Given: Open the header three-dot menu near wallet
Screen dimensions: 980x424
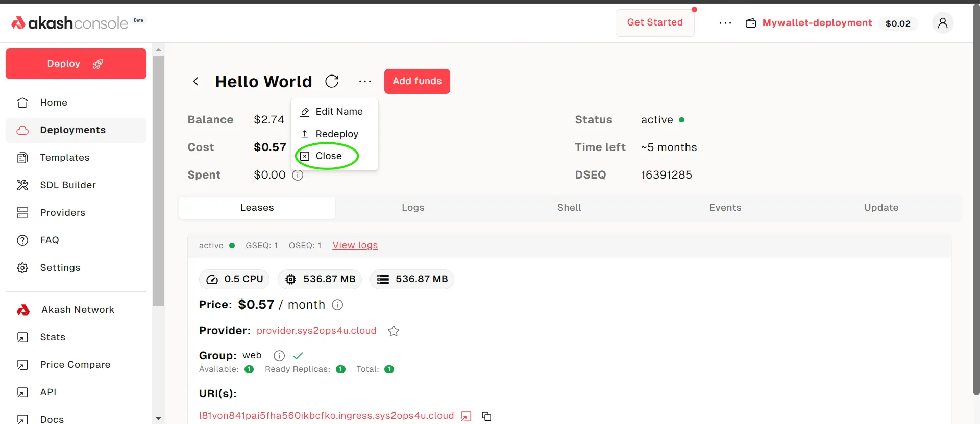Looking at the screenshot, I should tap(725, 23).
